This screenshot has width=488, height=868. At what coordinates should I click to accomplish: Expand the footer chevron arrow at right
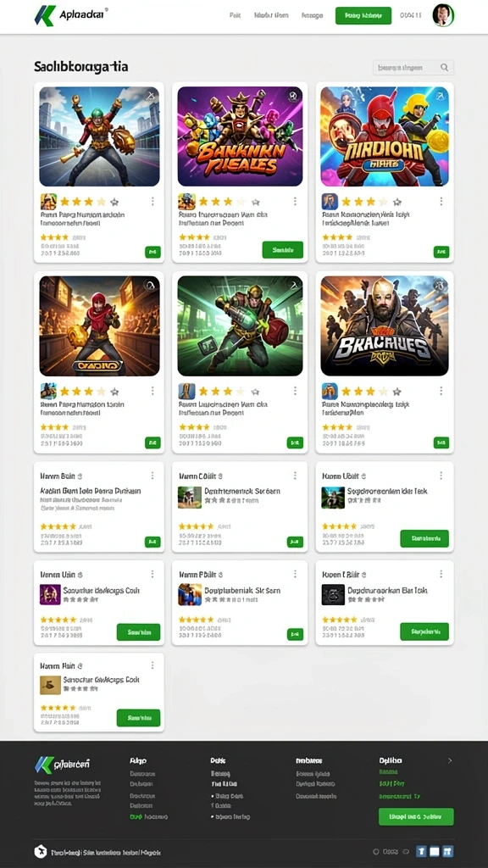click(x=449, y=760)
